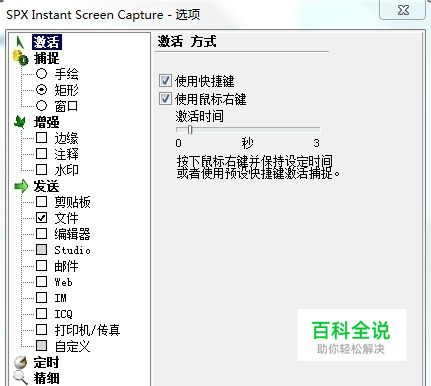The width and height of the screenshot is (431, 386).
Task: Toggle the 使用快捷键 checkbox
Action: click(165, 81)
